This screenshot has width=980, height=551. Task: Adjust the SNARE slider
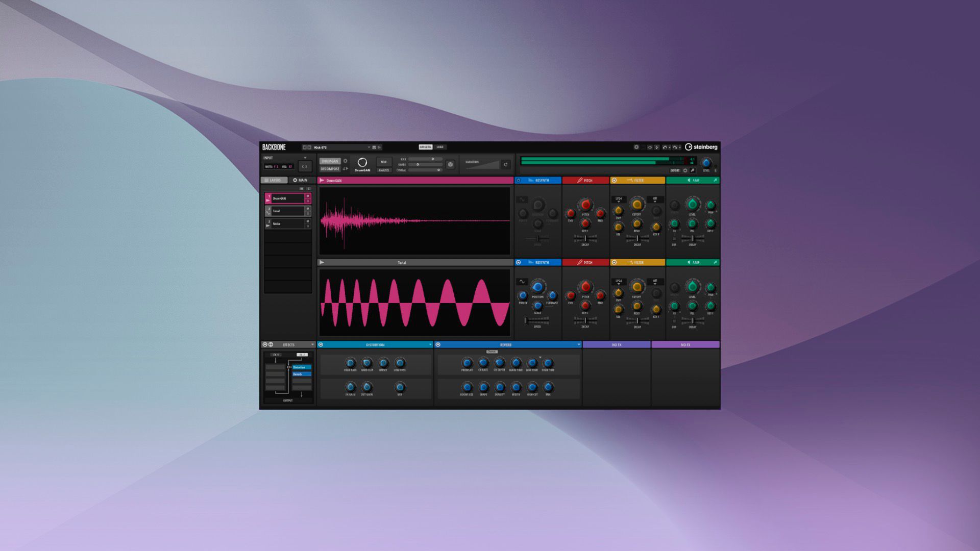pyautogui.click(x=425, y=165)
